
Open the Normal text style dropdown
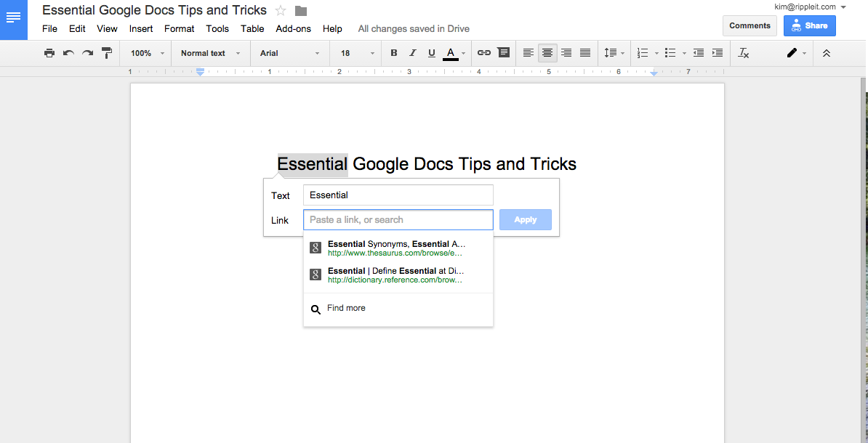[x=210, y=53]
